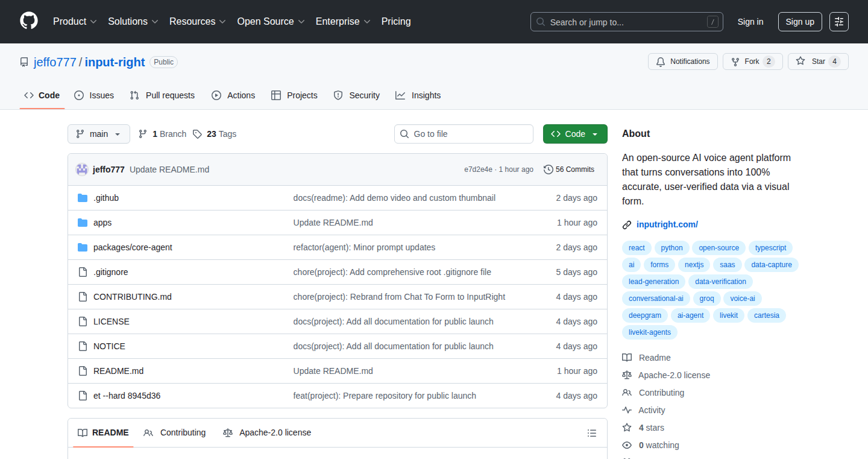Open the jeffo777 avatar in commit row
The height and width of the screenshot is (459, 868).
(82, 169)
